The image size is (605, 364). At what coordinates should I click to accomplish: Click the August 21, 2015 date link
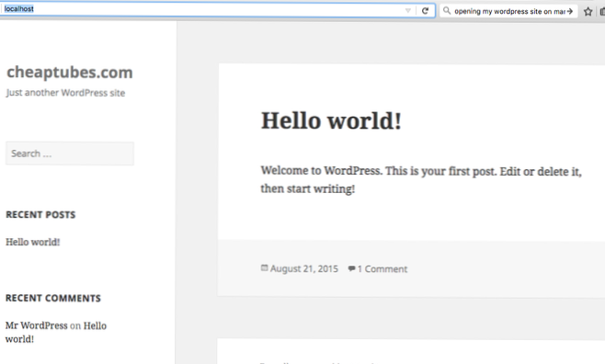304,268
